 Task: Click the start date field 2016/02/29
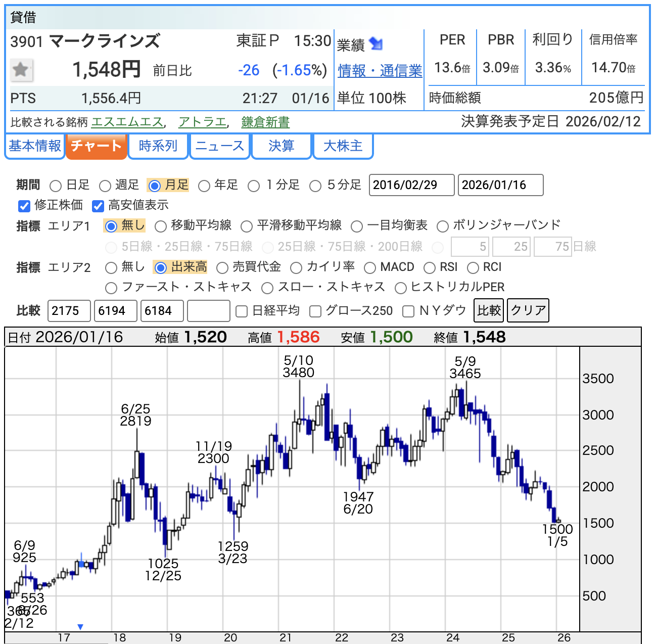(x=411, y=185)
